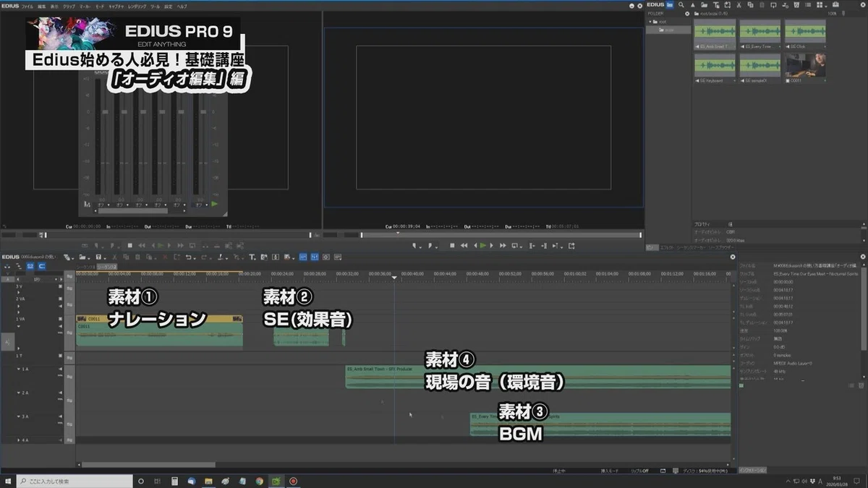Expand the 2 A audio track
The height and width of the screenshot is (488, 868).
click(x=19, y=393)
